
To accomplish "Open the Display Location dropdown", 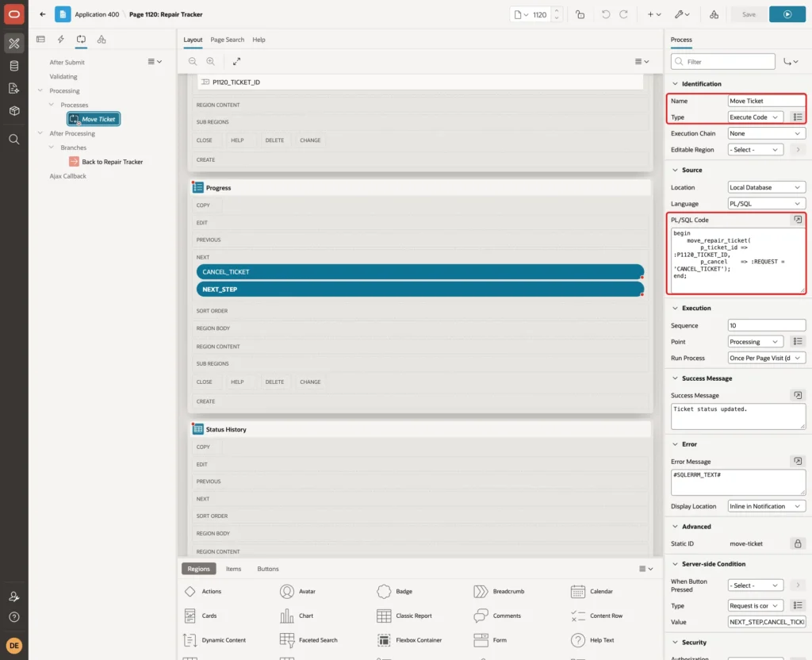I will click(x=767, y=506).
